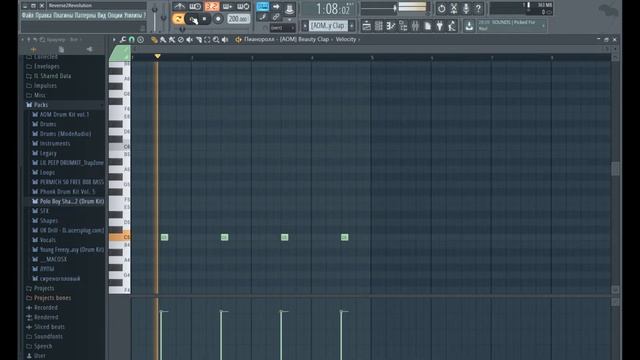The height and width of the screenshot is (360, 640).
Task: Select the Paint brush tool in piano roll
Action: 163,40
